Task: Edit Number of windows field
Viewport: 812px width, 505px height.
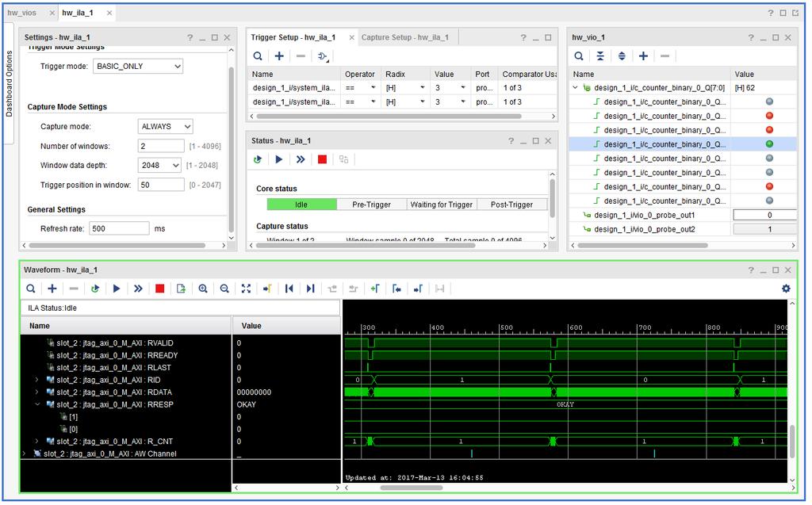Action: click(x=161, y=146)
